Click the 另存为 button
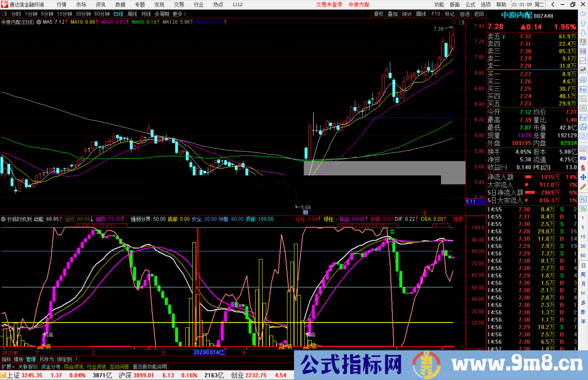 [x=46, y=359]
